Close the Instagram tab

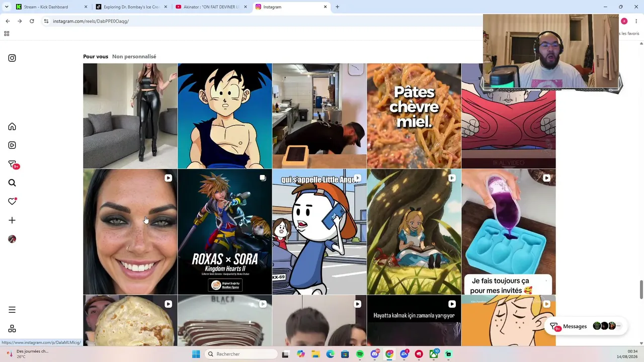325,7
